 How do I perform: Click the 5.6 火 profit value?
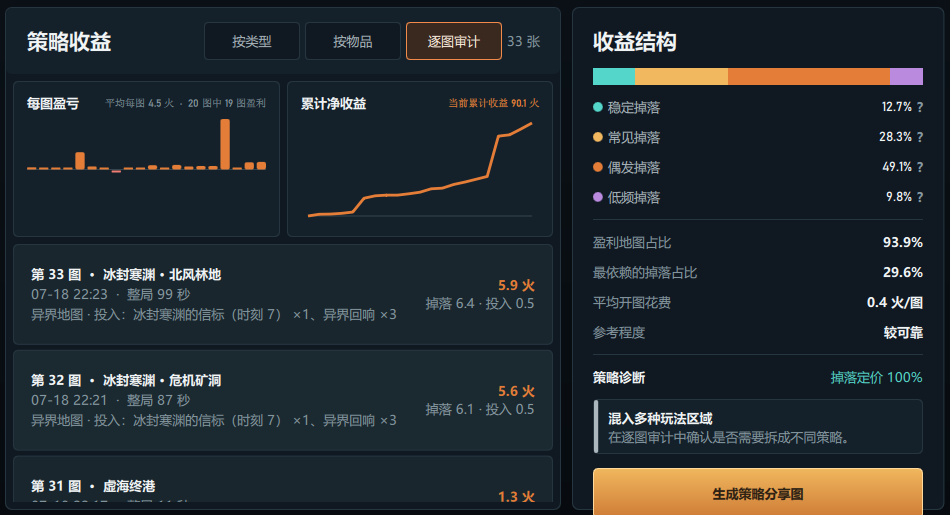[x=516, y=391]
